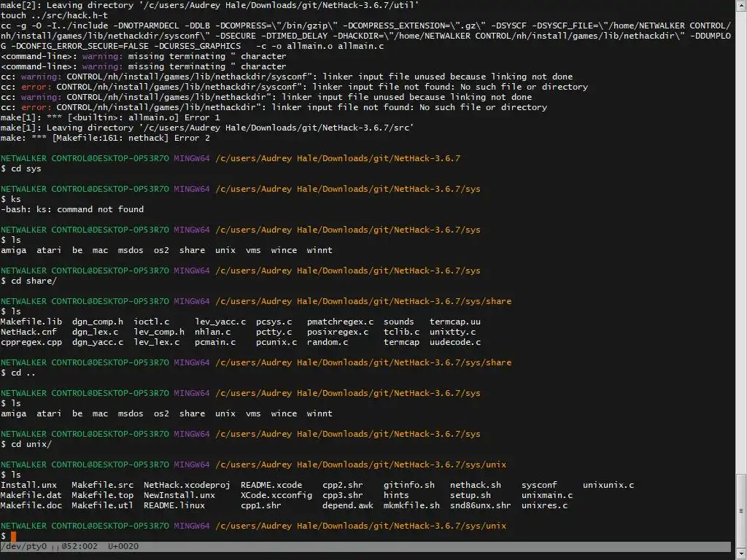
Task: Click 'touch ../src/hack.h-t' line
Action: click(x=54, y=15)
